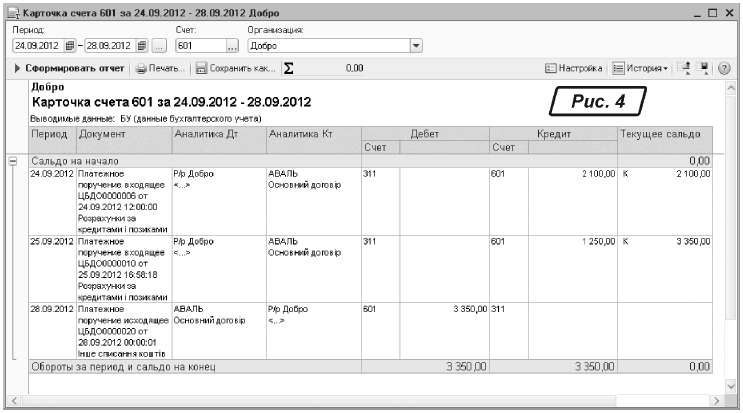
Task: Open calendar for end date 28.09.2012
Action: (x=143, y=45)
